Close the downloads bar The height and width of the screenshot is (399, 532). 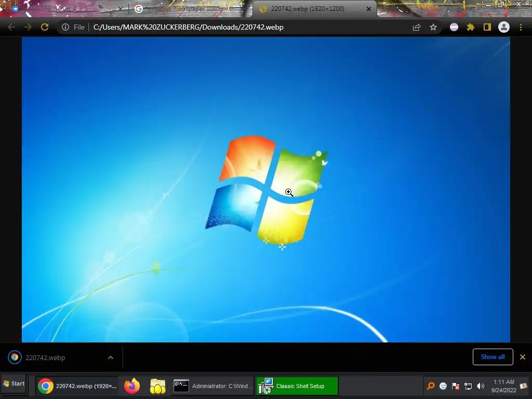[x=523, y=357]
